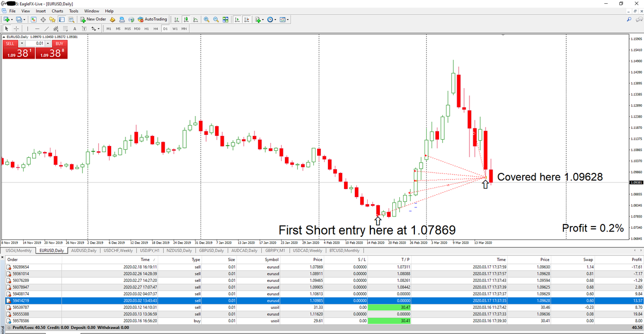Switch chart to line chart style
Viewport: 644px width, 334px height.
196,19
